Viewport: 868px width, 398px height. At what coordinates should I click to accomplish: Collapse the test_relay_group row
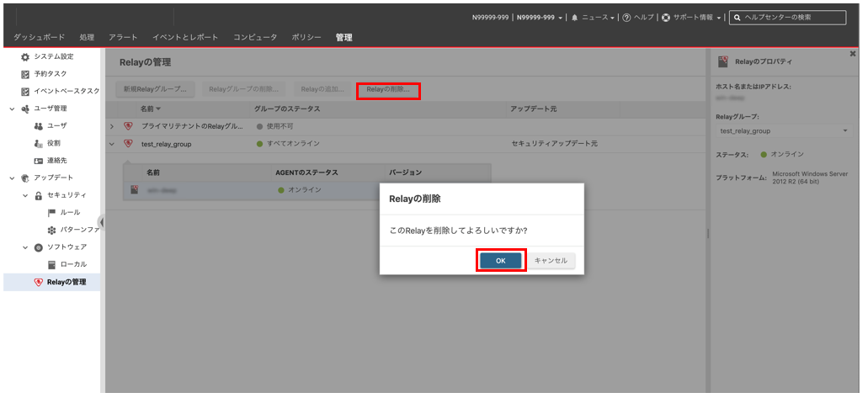(112, 144)
